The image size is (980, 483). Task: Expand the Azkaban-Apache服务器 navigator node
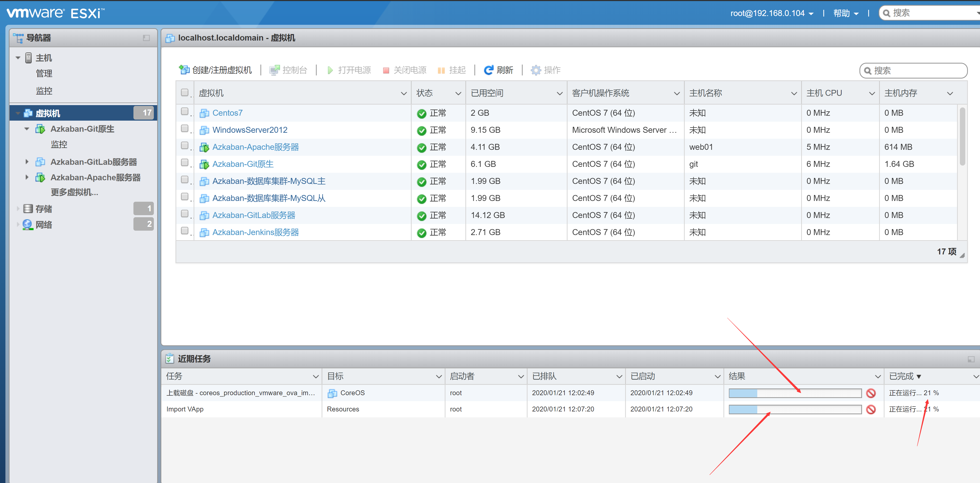tap(27, 177)
